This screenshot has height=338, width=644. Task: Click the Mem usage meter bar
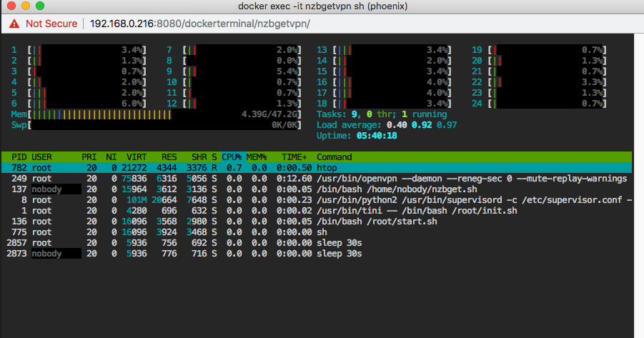156,114
